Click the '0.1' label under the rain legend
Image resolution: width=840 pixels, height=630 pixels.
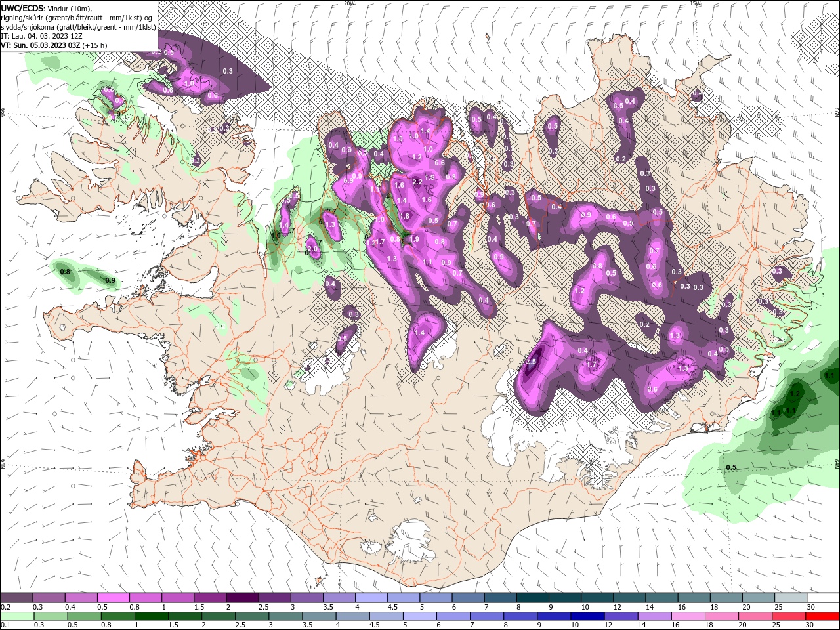[6, 625]
